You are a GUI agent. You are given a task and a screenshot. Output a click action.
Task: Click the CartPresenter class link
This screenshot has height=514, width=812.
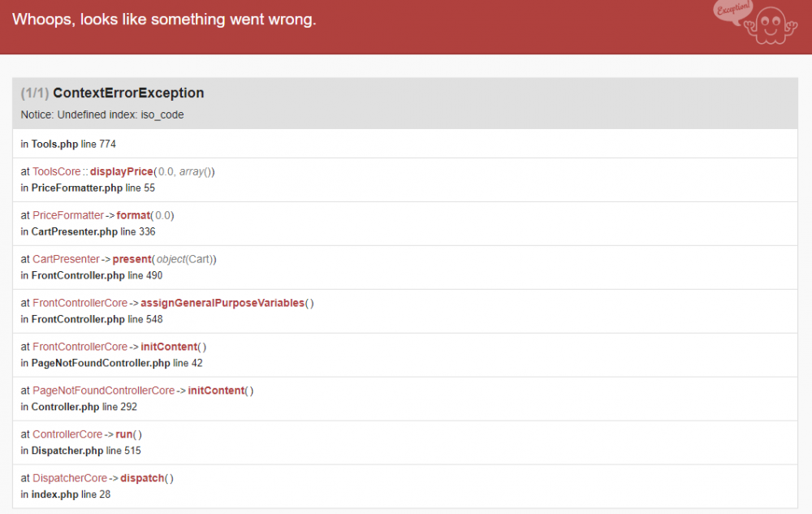66,259
